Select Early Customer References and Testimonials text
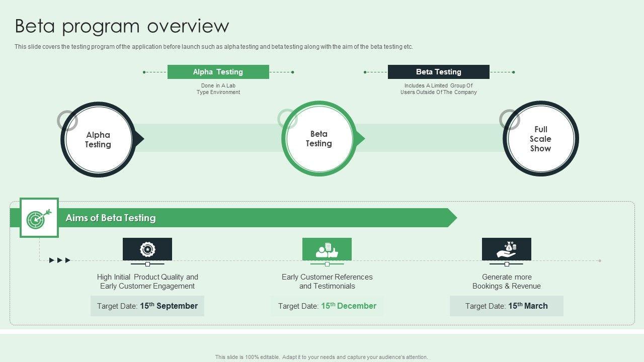 tap(327, 282)
